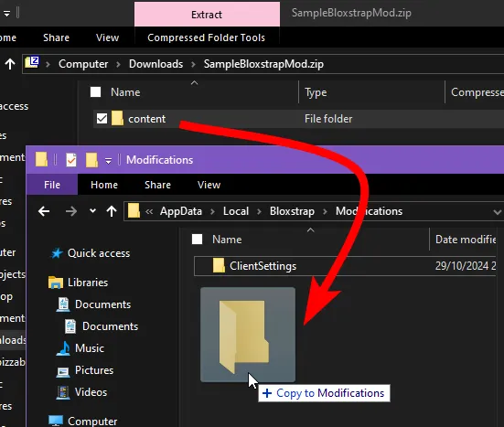Go to Bloxstrap breadcrumb
This screenshot has height=427, width=504.
(x=292, y=211)
